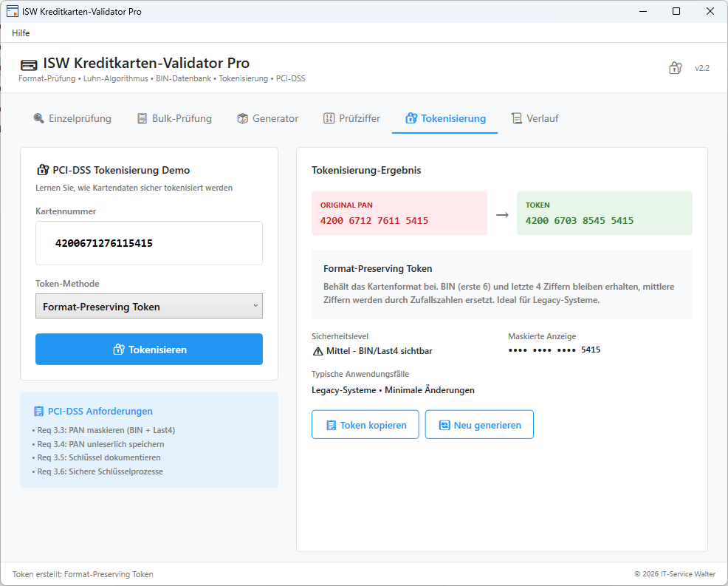Click the warning triangle next to Sicherheitslevel
Viewport: 728px width, 586px height.
click(x=317, y=351)
